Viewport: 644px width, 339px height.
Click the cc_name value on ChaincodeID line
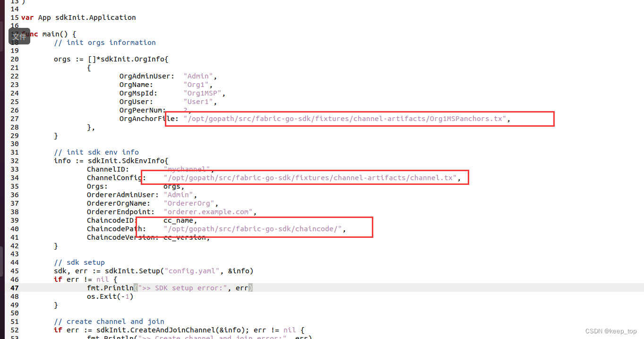coord(178,220)
